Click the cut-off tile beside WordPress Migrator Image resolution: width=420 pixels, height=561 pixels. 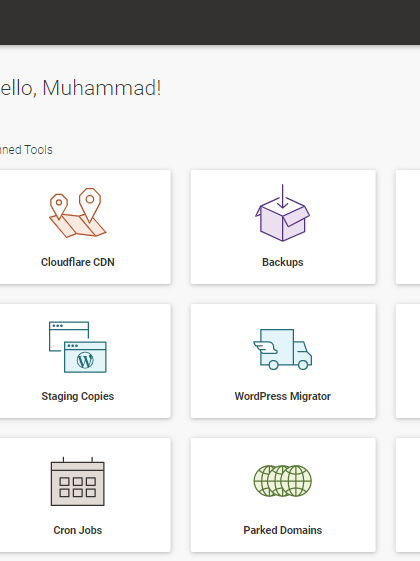pos(408,361)
